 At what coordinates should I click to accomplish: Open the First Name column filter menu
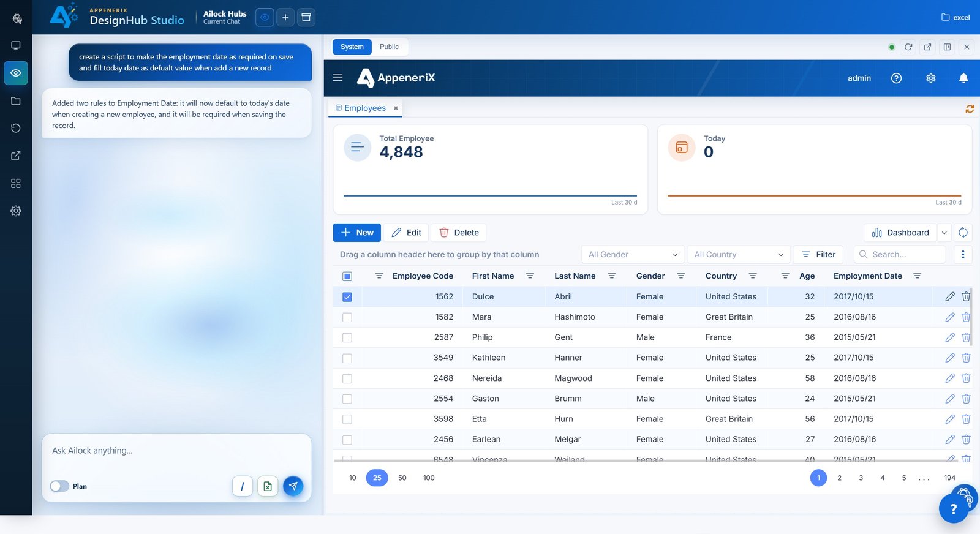(530, 276)
